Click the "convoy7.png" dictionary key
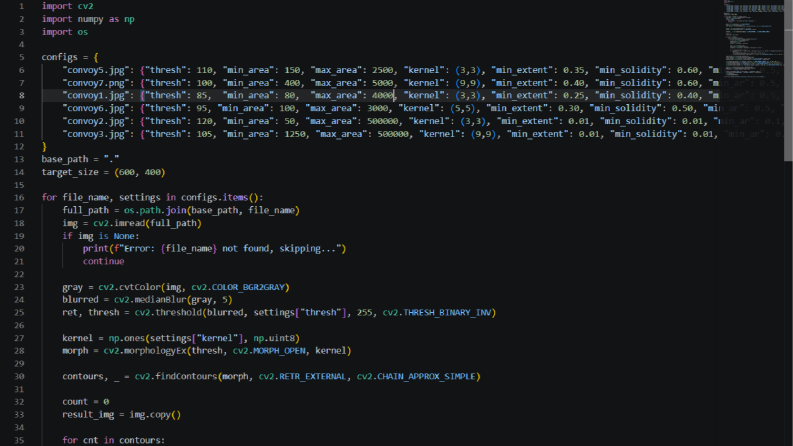 98,83
